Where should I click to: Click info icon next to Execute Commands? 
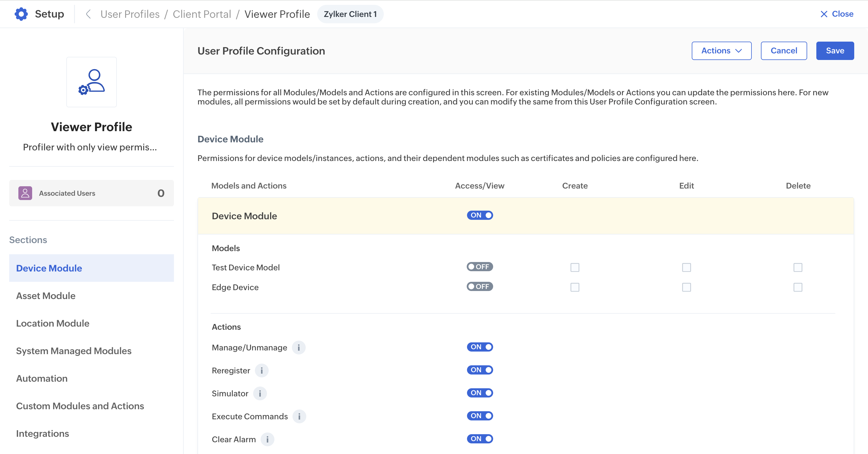(299, 416)
